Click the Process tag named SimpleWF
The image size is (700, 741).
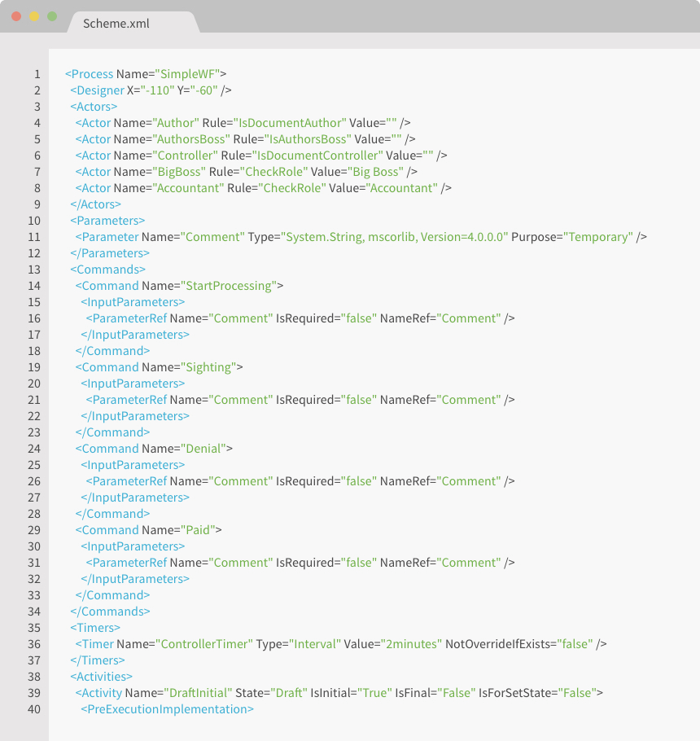tap(146, 74)
